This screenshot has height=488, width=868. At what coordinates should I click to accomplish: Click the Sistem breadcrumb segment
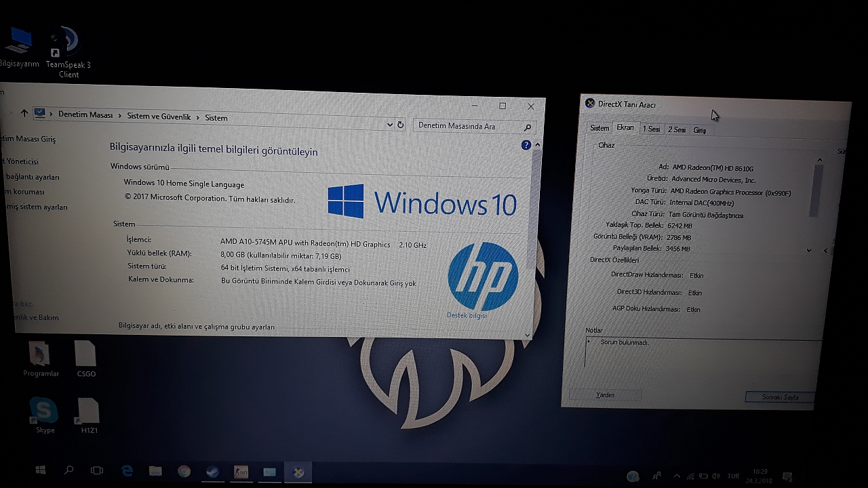click(216, 118)
